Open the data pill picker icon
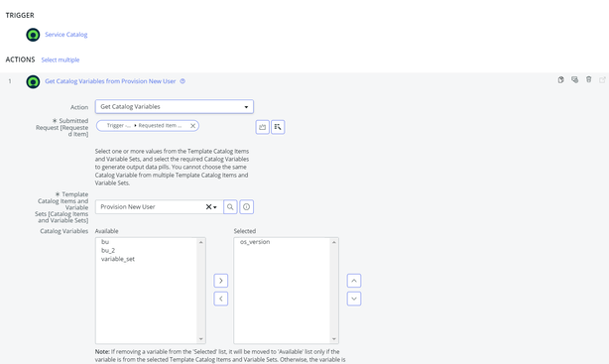 [278, 127]
